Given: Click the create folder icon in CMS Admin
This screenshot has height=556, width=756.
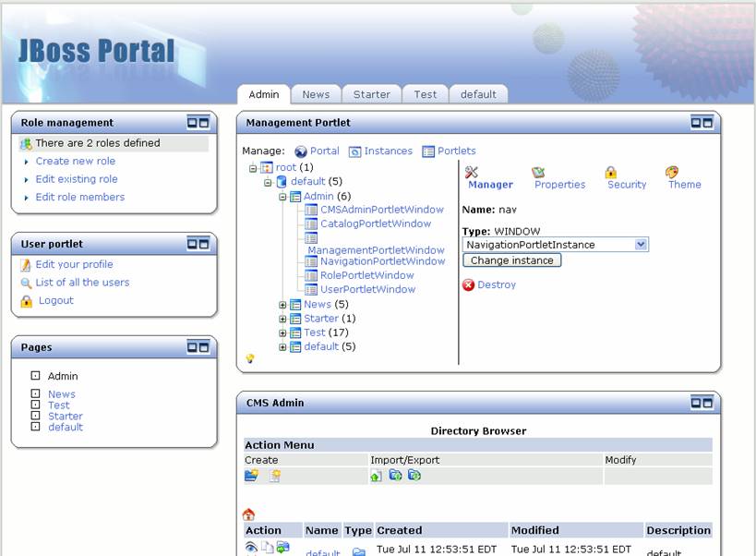Looking at the screenshot, I should tap(251, 476).
